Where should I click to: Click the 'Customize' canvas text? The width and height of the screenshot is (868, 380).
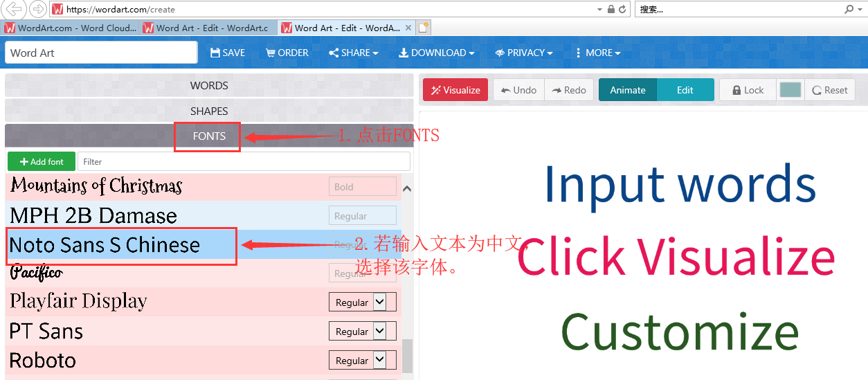(680, 331)
